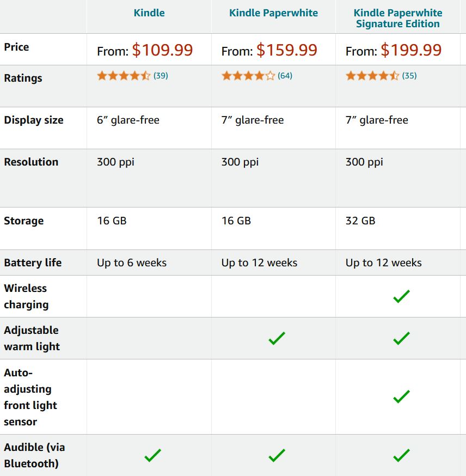Click Paperwhite's adjustable warm light checkmark

277,338
